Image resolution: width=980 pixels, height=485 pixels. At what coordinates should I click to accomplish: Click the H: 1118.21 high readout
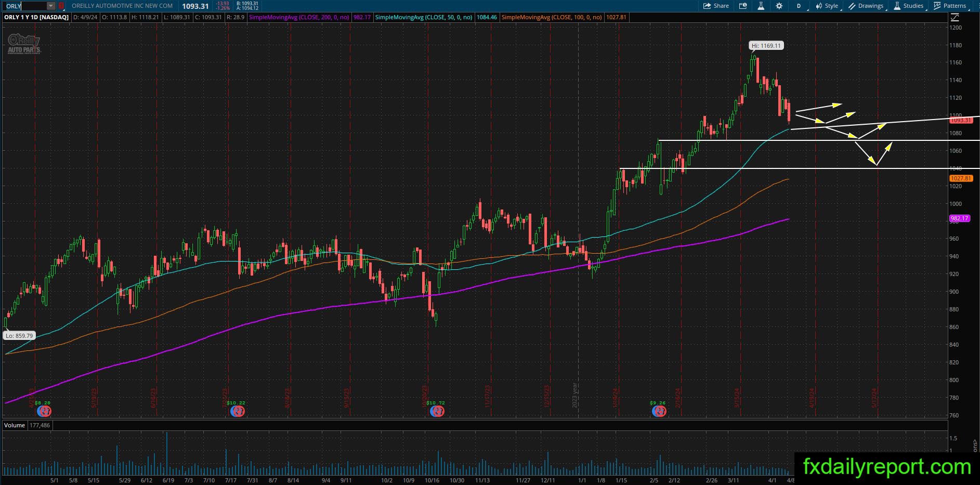tap(146, 17)
